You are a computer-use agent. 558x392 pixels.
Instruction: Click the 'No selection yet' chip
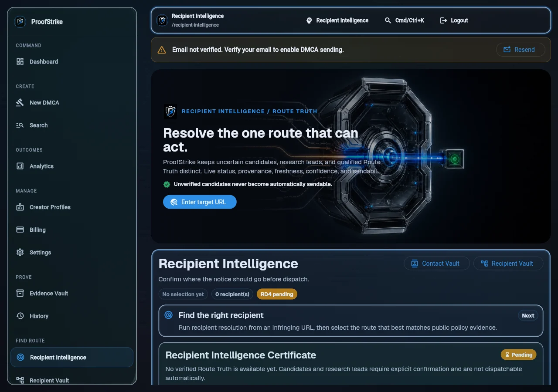183,294
